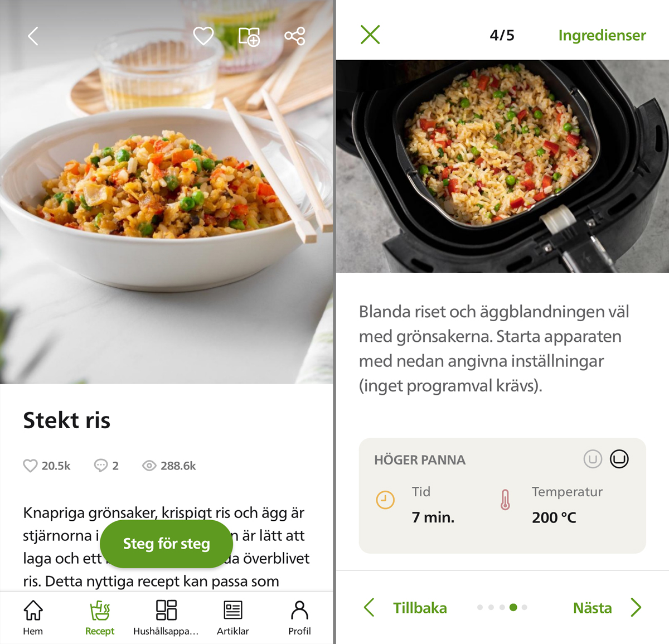Tap the air fryer rice photo
This screenshot has width=669, height=644.
click(502, 166)
